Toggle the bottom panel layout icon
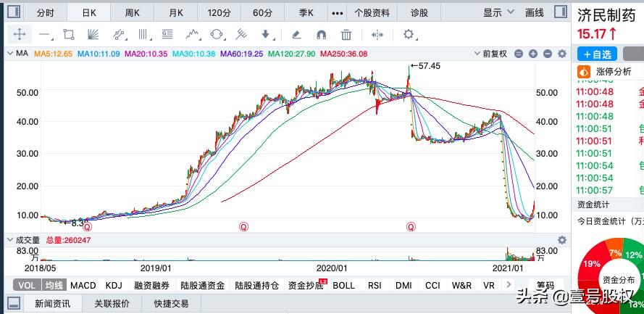 tap(12, 304)
